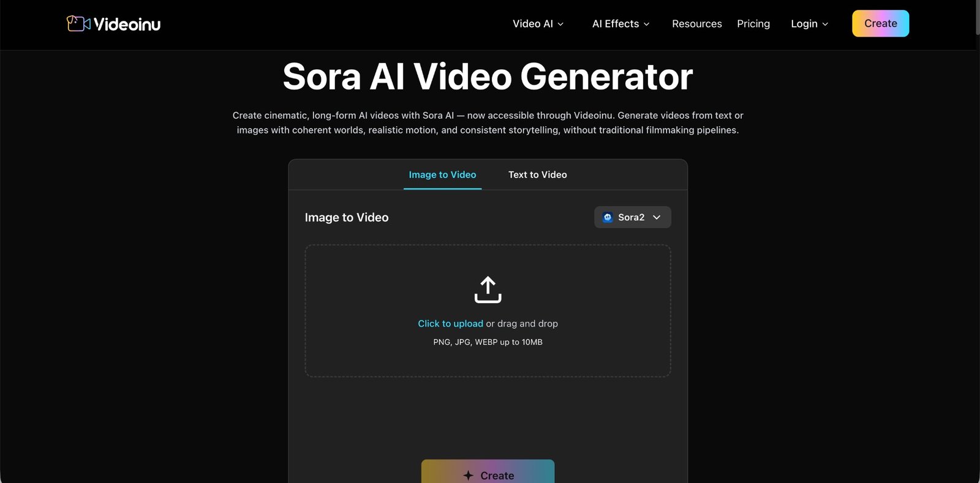Click the 'Click to upload' link
Viewport: 980px width, 483px height.
click(x=450, y=324)
